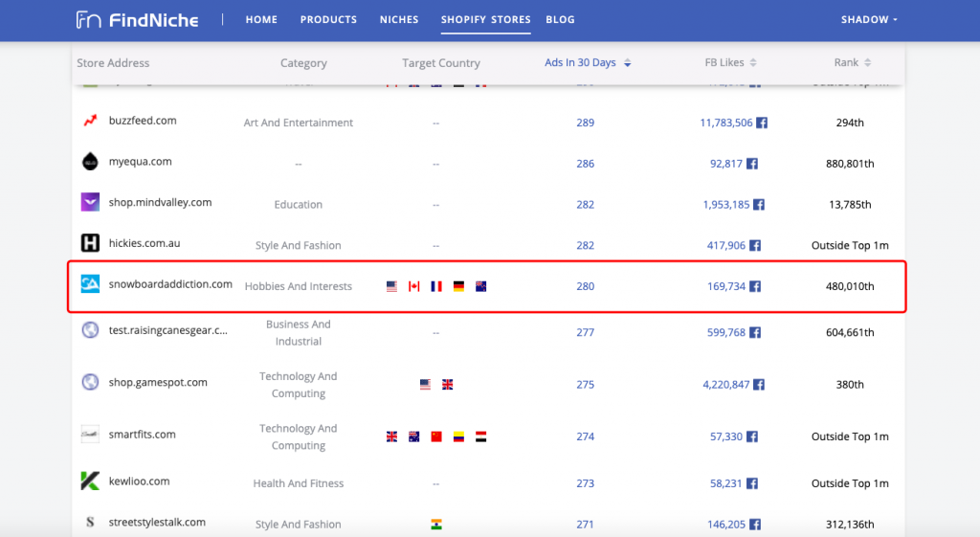This screenshot has width=980, height=537.
Task: Click Art And Entertainment category cell
Action: pyautogui.click(x=299, y=123)
